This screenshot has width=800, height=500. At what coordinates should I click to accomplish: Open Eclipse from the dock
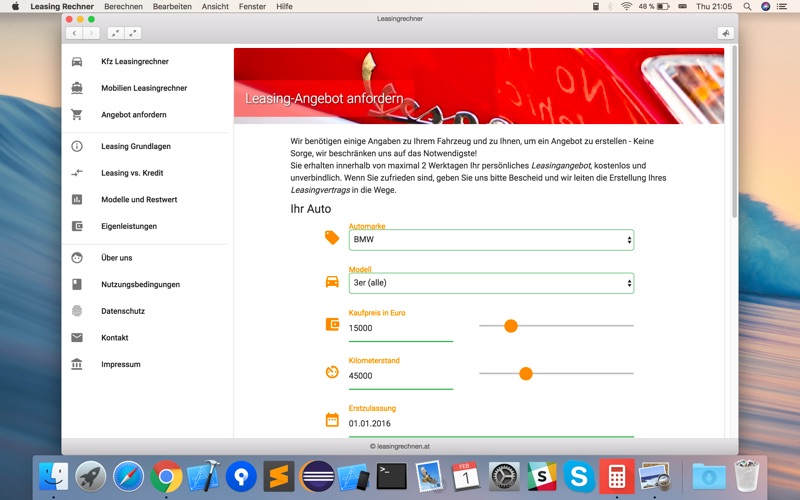click(x=316, y=477)
